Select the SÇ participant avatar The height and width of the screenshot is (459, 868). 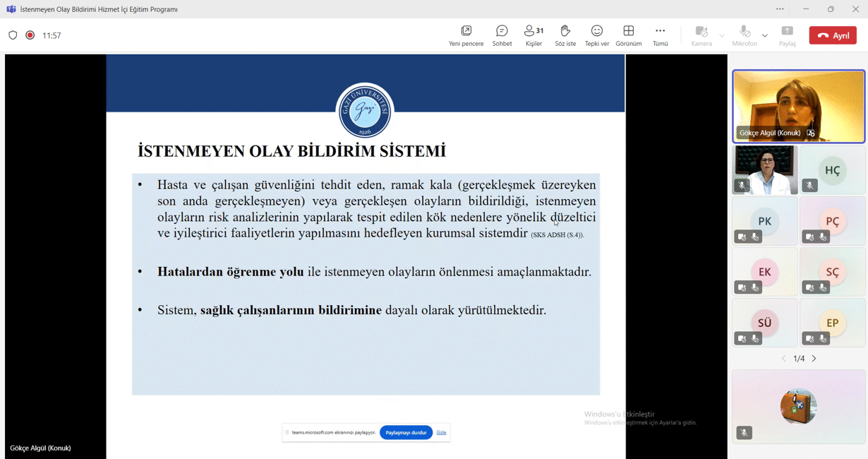pos(833,272)
